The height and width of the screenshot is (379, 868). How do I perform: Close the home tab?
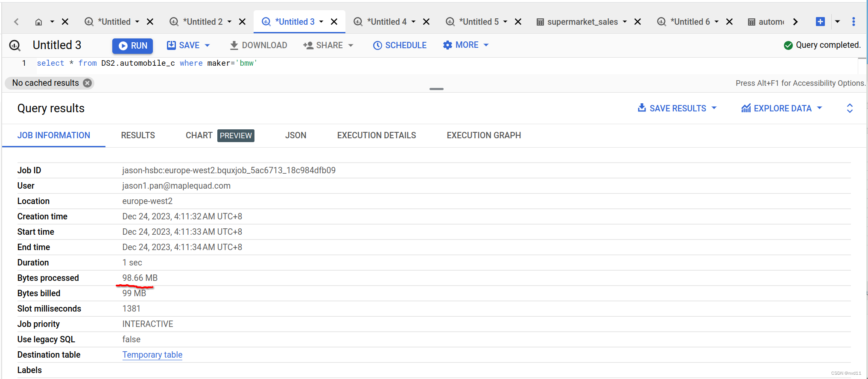[x=65, y=22]
